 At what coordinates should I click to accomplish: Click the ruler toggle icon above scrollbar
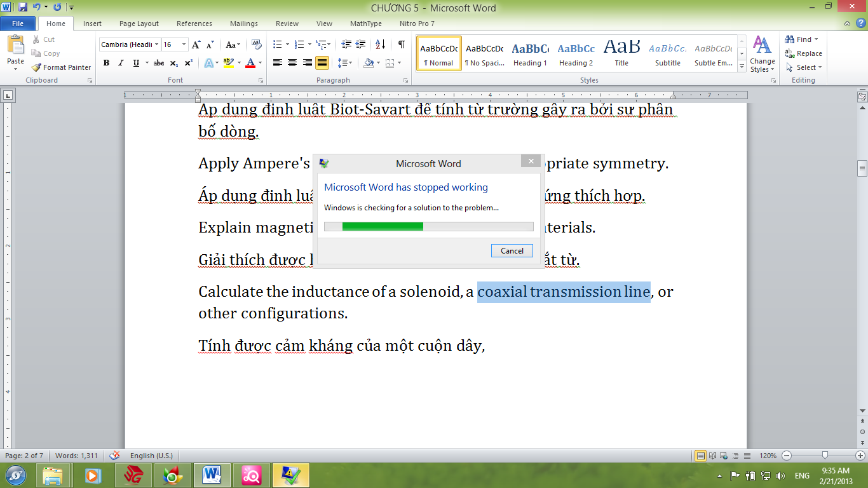[862, 97]
